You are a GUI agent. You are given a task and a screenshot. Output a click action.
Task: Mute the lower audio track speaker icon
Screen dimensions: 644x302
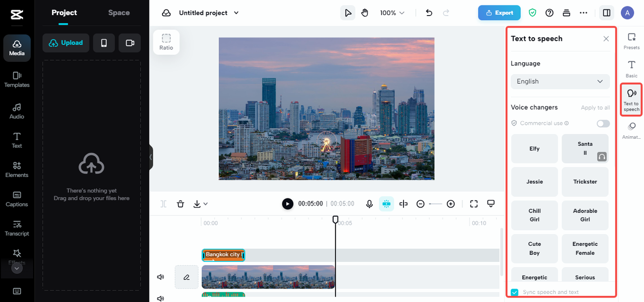160,298
